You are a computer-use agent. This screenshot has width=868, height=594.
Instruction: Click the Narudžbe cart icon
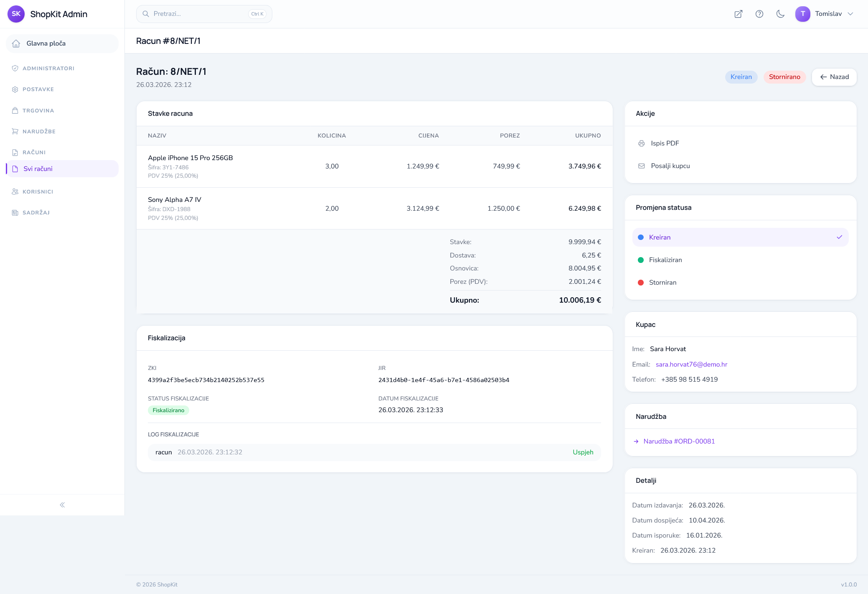tap(15, 131)
